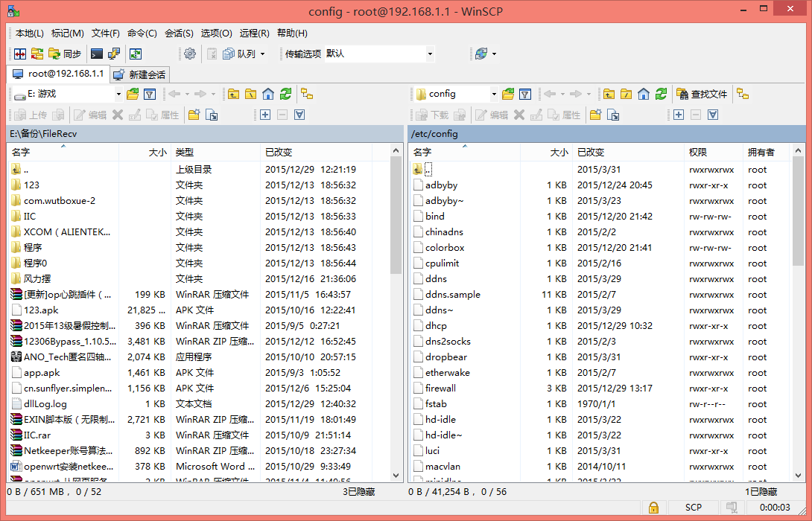Viewport: 812px width, 521px height.
Task: Click the Compare Directories icon in main toolbar
Action: (x=20, y=54)
